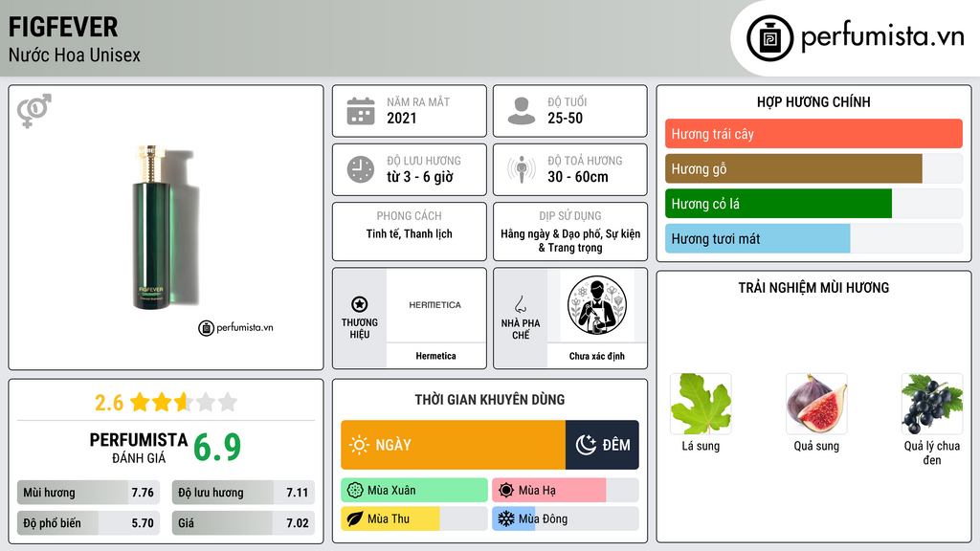This screenshot has width=980, height=551.
Task: Click the perfumista.vn logo bottle icon
Action: pos(770,38)
